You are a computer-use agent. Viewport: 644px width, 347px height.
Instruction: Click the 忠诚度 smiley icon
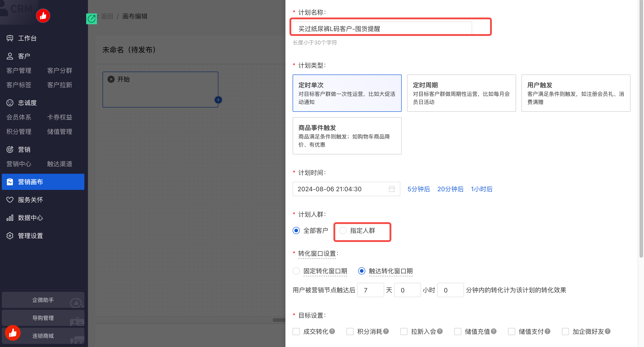point(10,103)
